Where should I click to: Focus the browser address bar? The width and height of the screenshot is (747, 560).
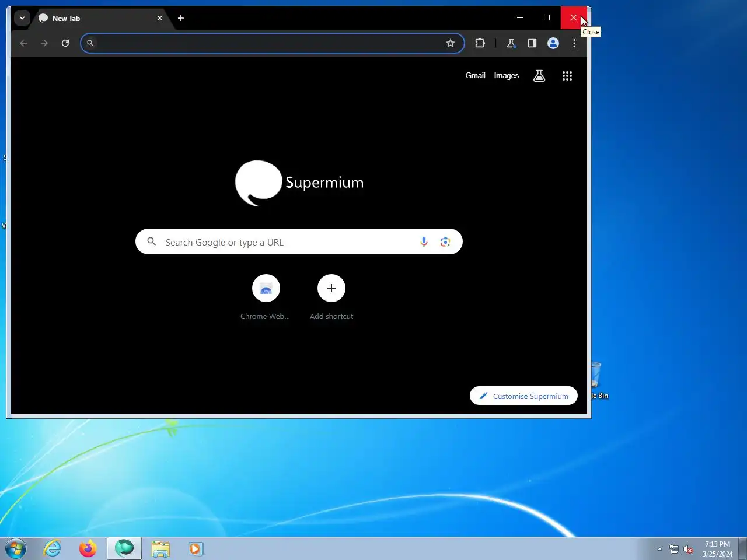[273, 43]
